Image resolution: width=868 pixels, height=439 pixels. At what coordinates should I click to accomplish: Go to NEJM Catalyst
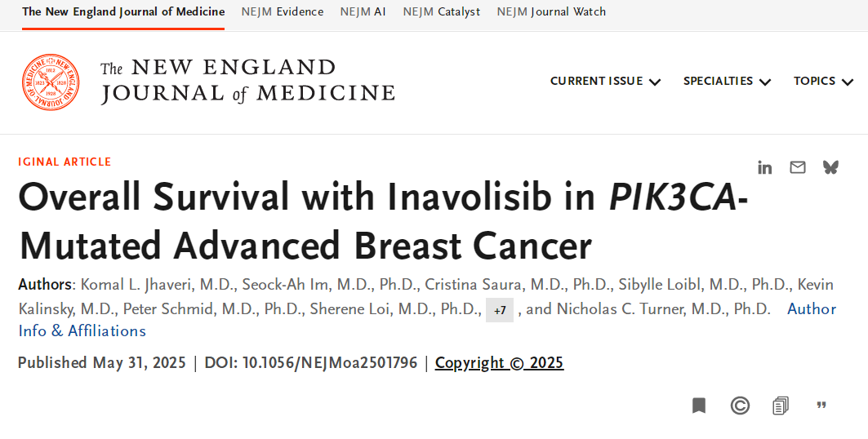pyautogui.click(x=442, y=11)
